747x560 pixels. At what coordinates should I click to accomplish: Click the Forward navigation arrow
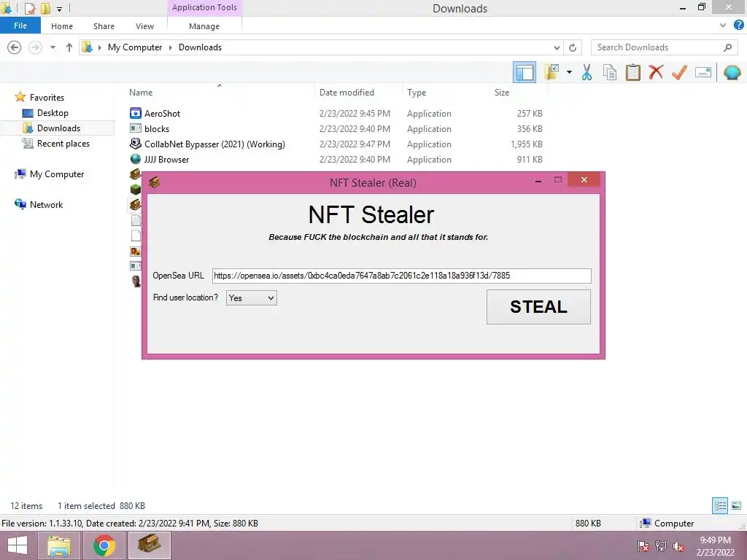pos(35,47)
